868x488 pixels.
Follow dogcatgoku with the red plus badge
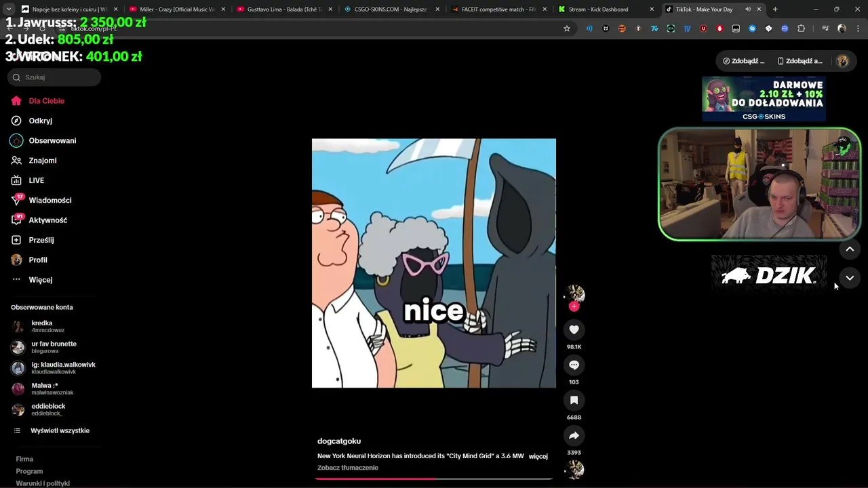pos(574,306)
